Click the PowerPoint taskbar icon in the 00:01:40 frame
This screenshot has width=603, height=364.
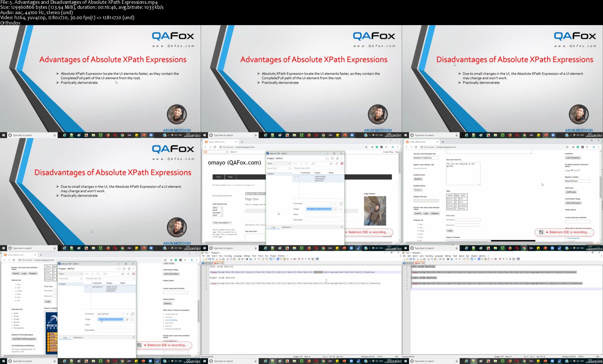[144, 135]
